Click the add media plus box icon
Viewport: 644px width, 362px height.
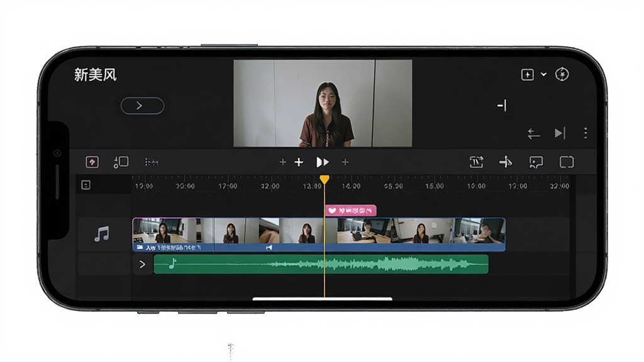pyautogui.click(x=528, y=75)
